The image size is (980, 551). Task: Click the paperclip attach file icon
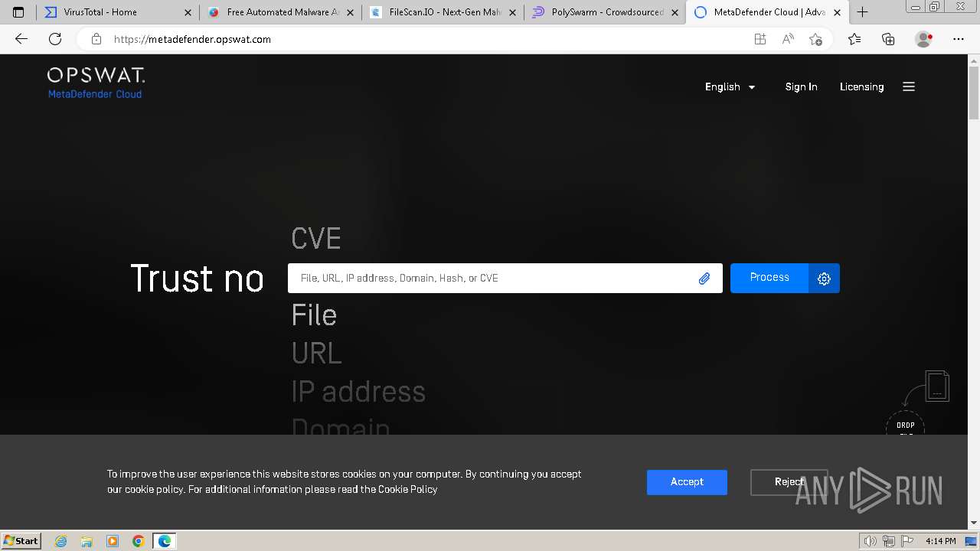pyautogui.click(x=704, y=279)
